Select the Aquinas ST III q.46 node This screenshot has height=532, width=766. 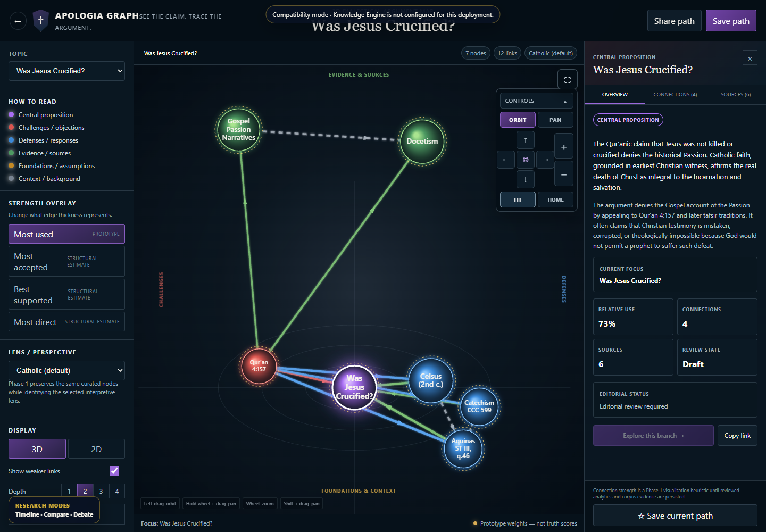click(x=463, y=448)
